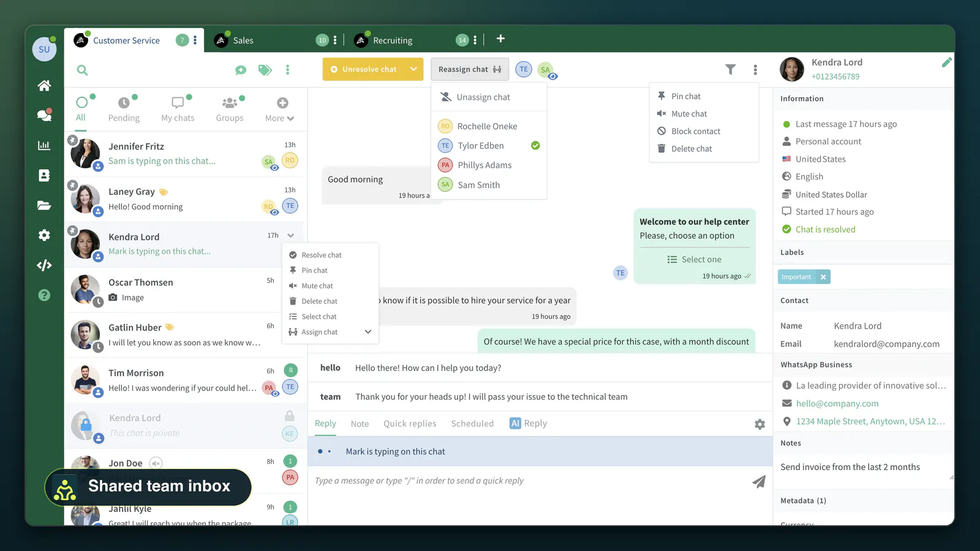Screen dimensions: 980x551
Task: Open the Recruiting inbox tab
Action: (393, 40)
